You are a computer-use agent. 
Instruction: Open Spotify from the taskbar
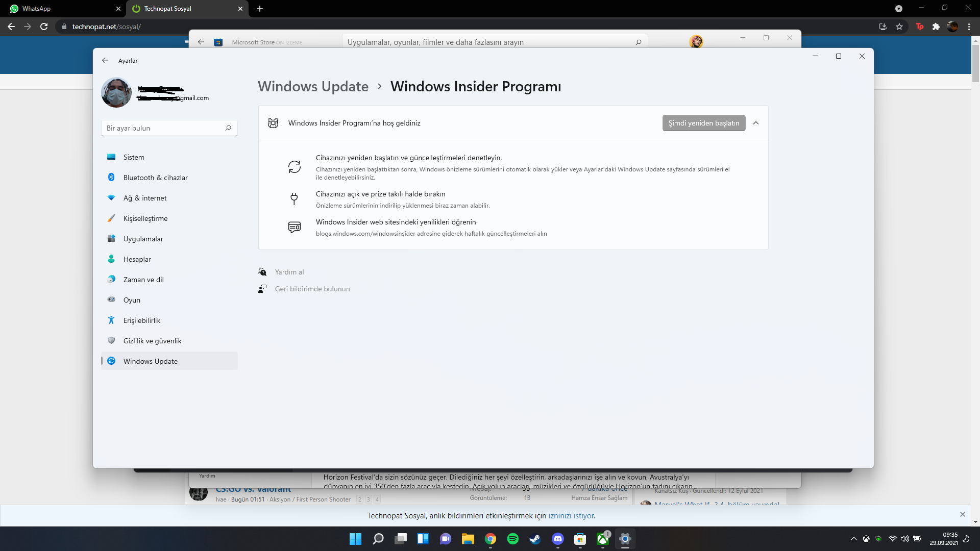pyautogui.click(x=512, y=539)
